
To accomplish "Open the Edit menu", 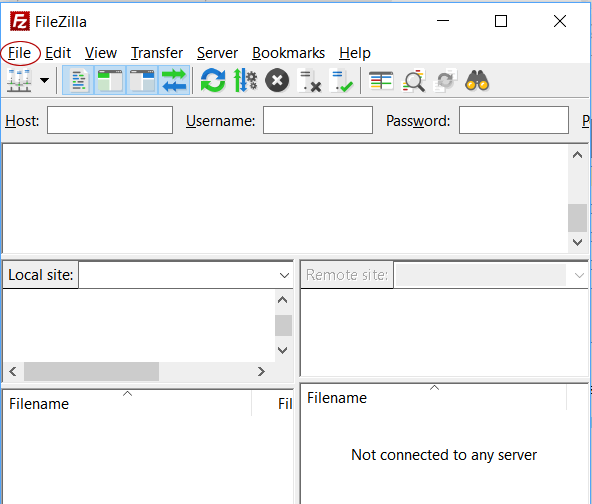I will point(58,53).
